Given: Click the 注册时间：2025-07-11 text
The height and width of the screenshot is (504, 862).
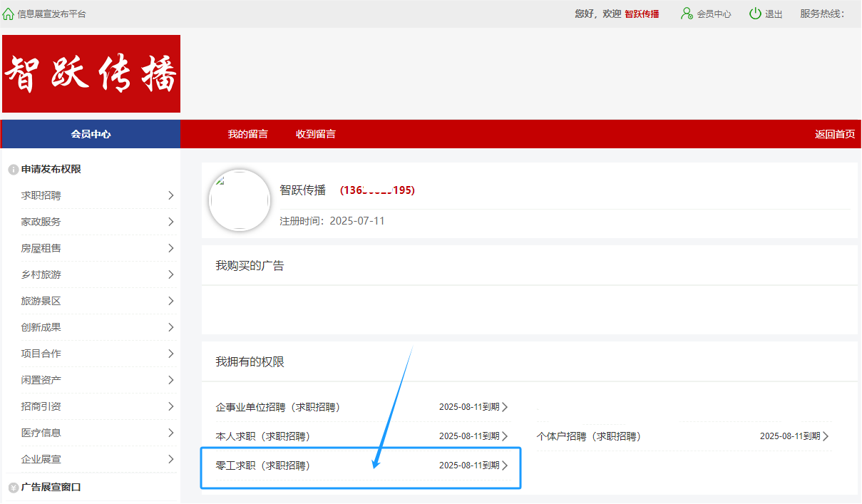Looking at the screenshot, I should pyautogui.click(x=332, y=221).
